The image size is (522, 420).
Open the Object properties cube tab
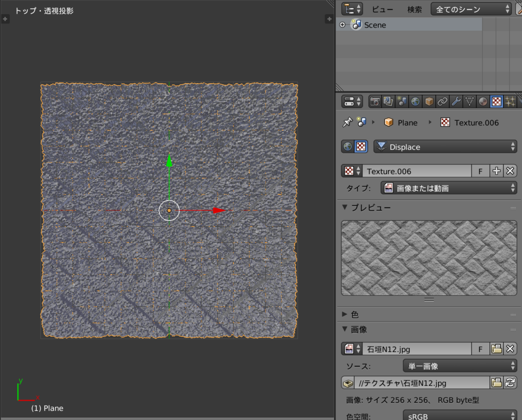click(429, 101)
